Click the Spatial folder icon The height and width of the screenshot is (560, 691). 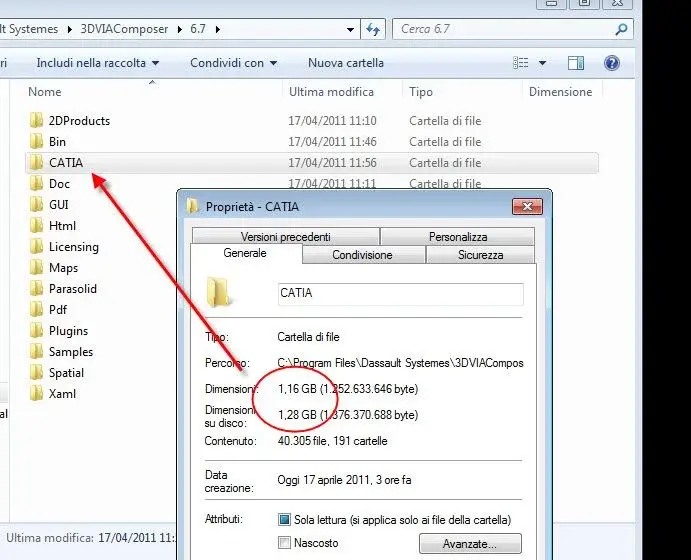[x=37, y=373]
